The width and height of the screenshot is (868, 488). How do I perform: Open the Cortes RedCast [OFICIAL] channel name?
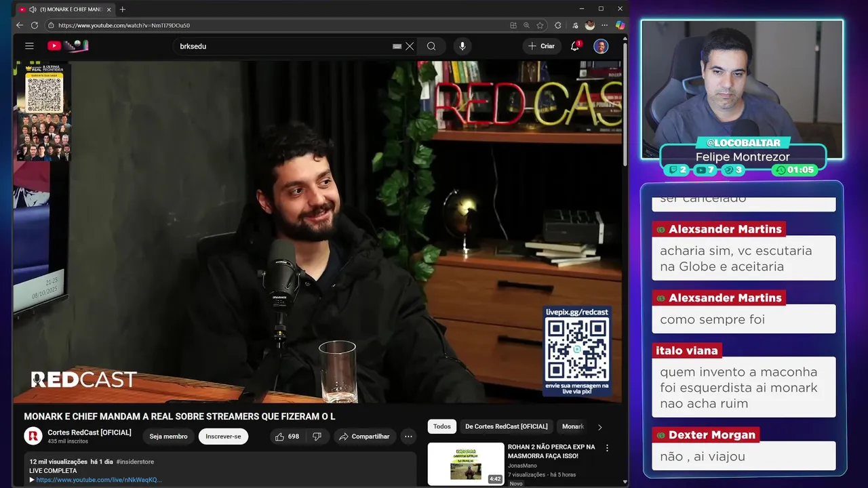pyautogui.click(x=90, y=432)
